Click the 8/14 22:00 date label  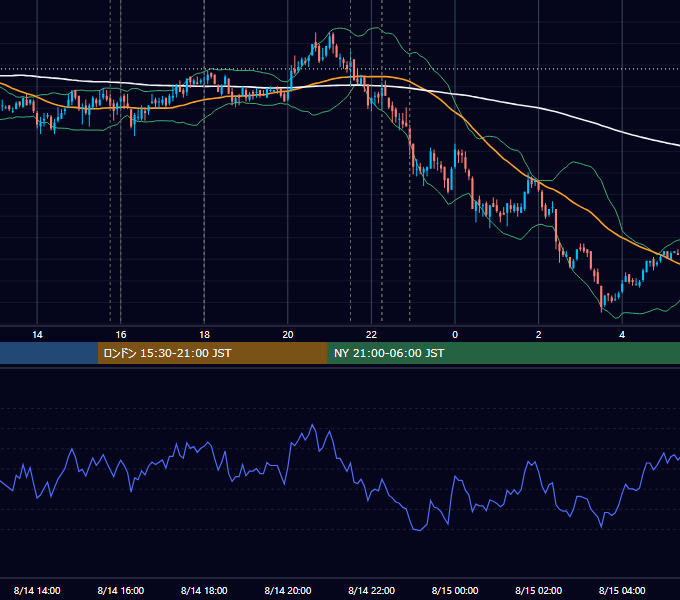(x=371, y=590)
